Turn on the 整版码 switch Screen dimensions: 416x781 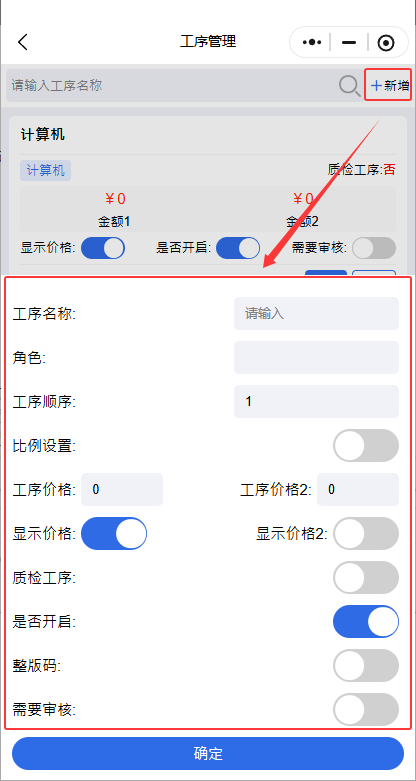coord(366,665)
